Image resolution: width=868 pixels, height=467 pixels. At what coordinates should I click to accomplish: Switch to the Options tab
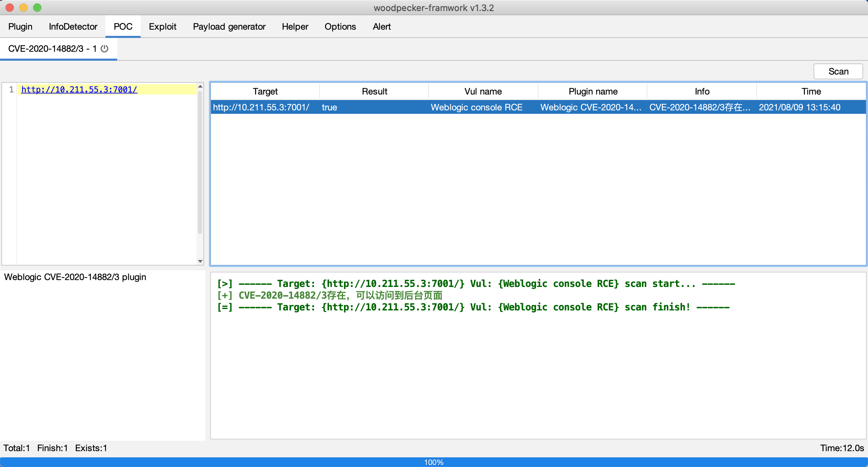pyautogui.click(x=340, y=27)
